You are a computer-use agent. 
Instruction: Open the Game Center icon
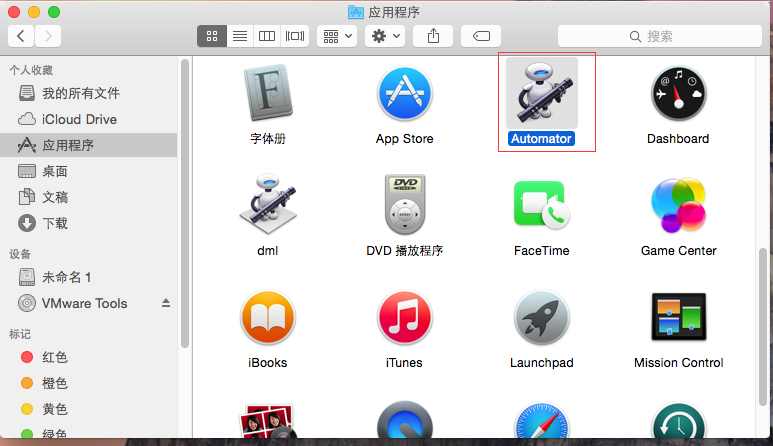point(678,205)
